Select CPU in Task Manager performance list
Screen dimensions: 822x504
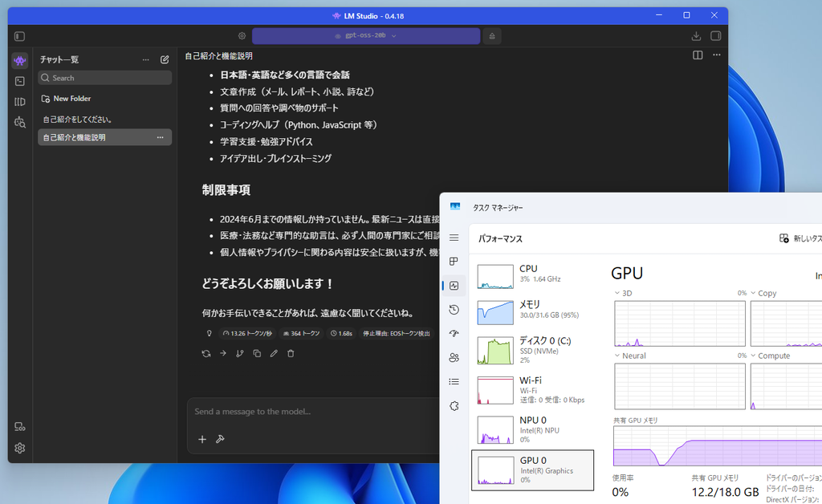coord(533,275)
